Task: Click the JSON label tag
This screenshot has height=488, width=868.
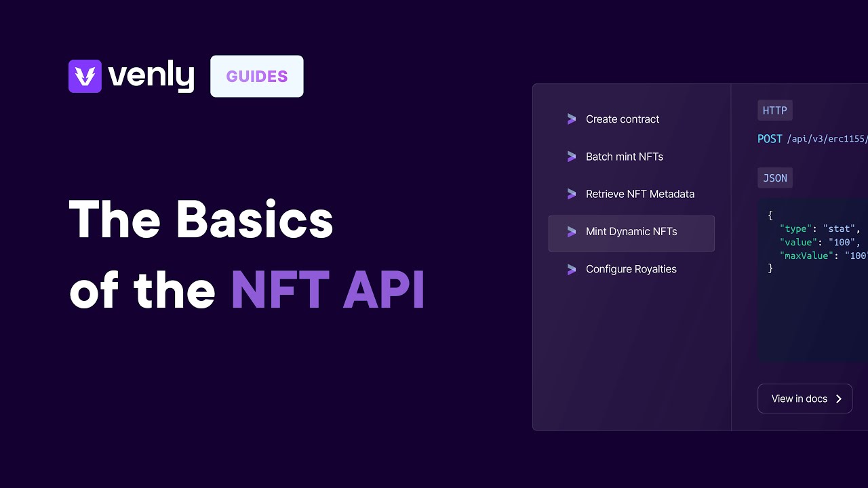Action: (775, 178)
